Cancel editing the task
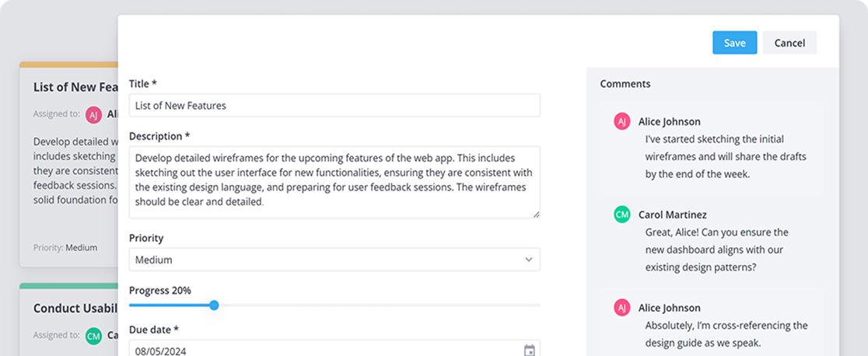The height and width of the screenshot is (356, 868). click(789, 43)
